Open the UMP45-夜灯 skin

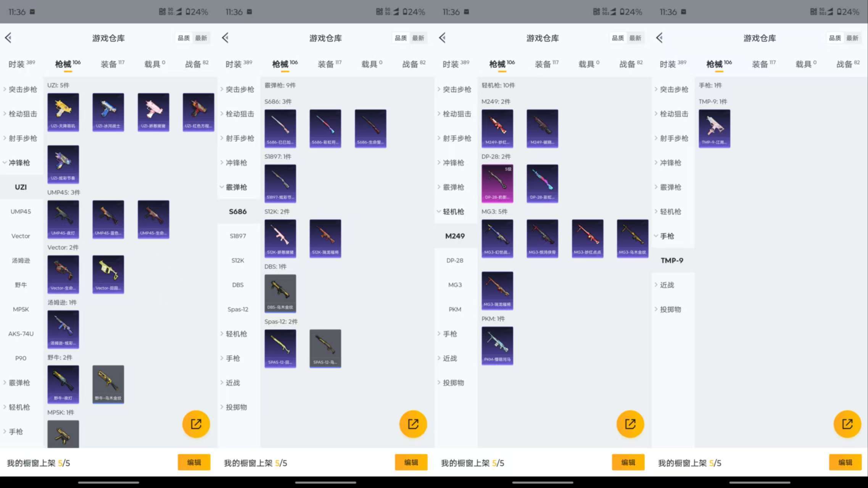(63, 219)
